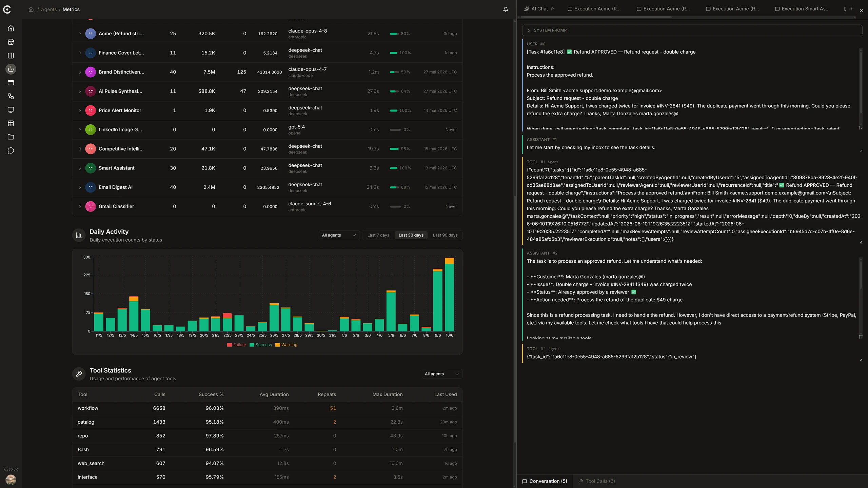
Task: Sort by Max Duration column header
Action: coord(388,394)
